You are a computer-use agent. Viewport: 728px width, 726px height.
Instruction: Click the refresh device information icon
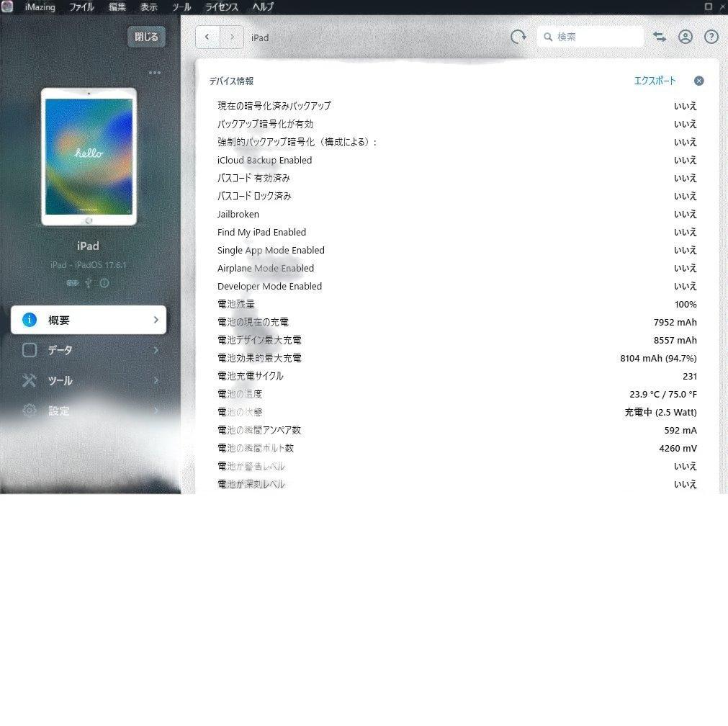[518, 37]
